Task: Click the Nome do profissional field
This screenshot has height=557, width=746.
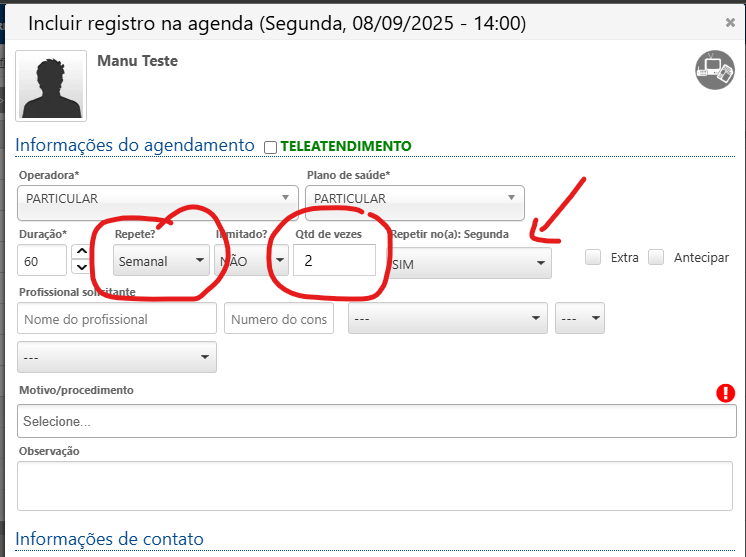Action: tap(117, 318)
